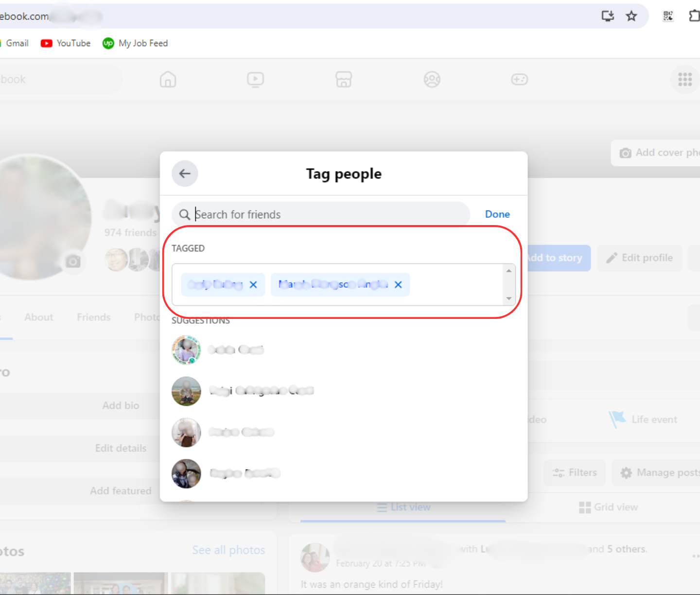Viewport: 700px width, 595px height.
Task: Click the Add bio button
Action: (x=80, y=405)
